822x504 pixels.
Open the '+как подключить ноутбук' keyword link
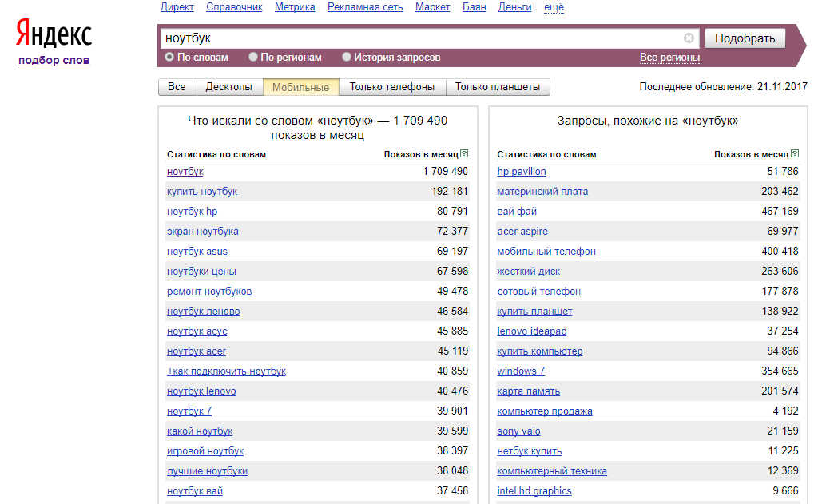227,371
